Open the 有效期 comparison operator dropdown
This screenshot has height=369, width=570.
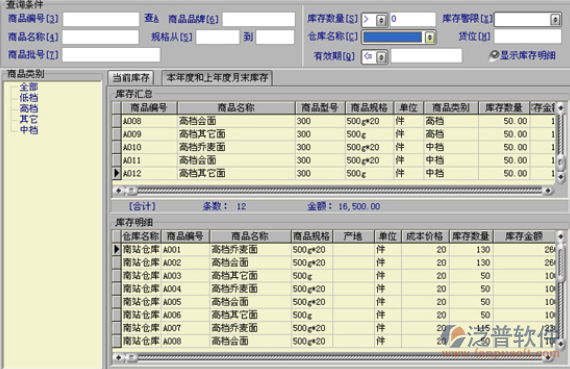click(x=381, y=57)
